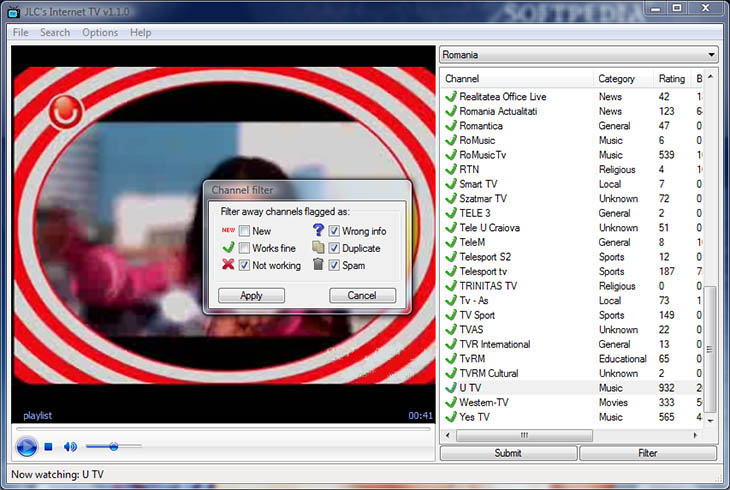Click blue question mark Wrong info icon

coord(318,230)
